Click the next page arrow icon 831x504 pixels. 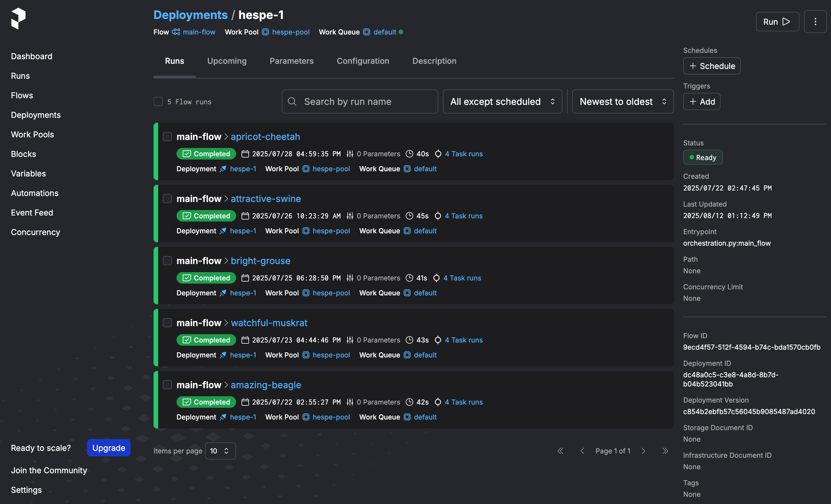click(643, 451)
